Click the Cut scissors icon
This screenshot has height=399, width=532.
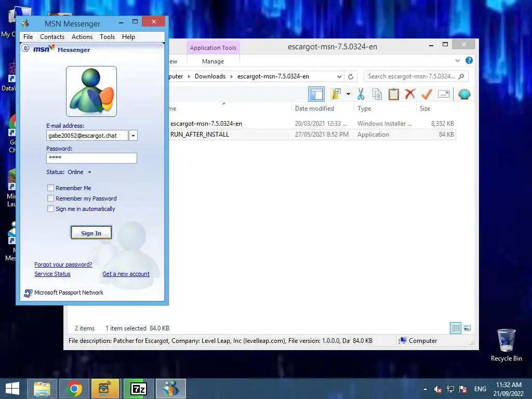pos(361,94)
